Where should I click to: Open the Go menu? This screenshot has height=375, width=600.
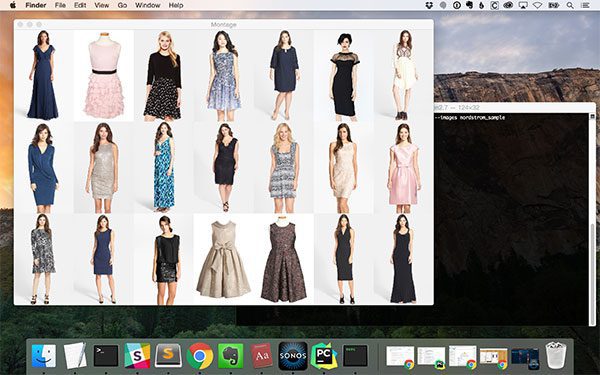[122, 5]
